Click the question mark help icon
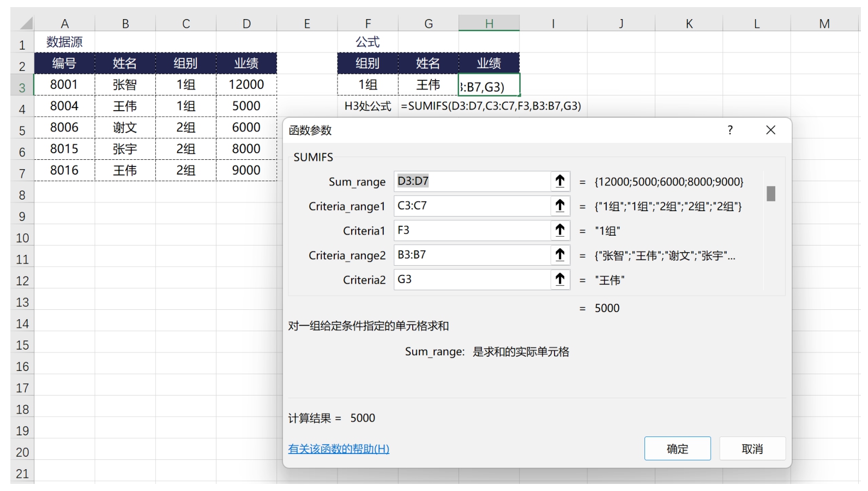 [730, 130]
